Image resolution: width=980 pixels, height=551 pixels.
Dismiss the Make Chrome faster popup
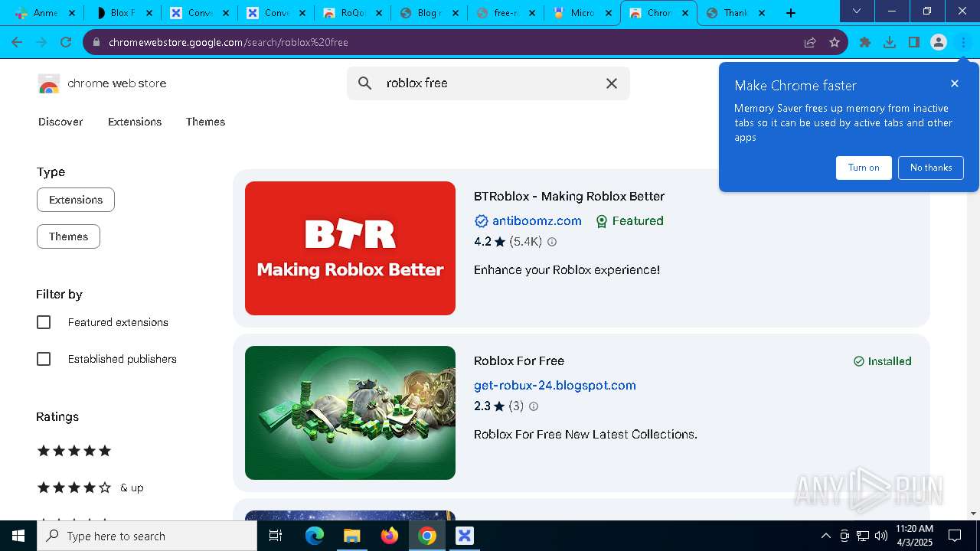tap(954, 83)
